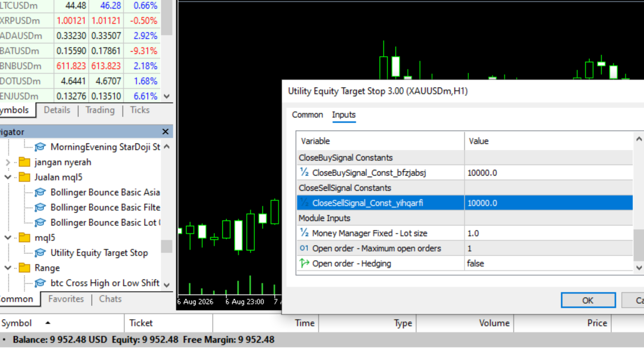Click double-type icon beside CloseBuySignal_Const_bfzjabsj
The image size is (644, 362).
(x=304, y=172)
